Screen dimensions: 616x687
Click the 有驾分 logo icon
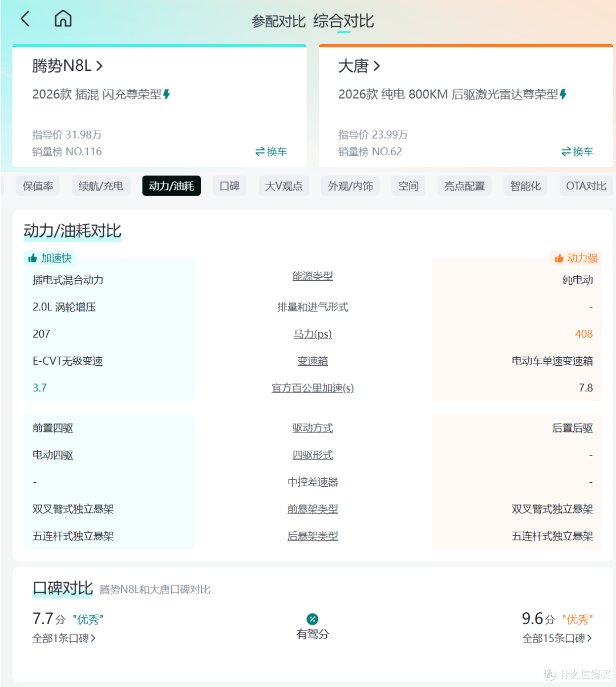click(313, 619)
